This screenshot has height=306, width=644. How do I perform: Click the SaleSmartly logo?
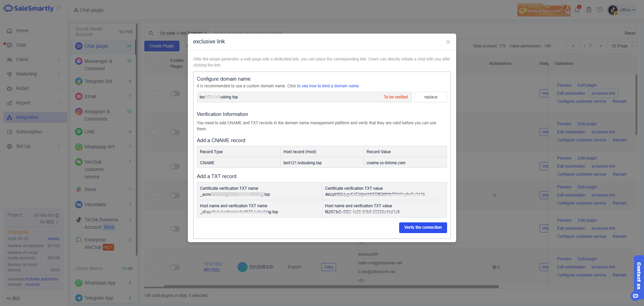(x=29, y=8)
